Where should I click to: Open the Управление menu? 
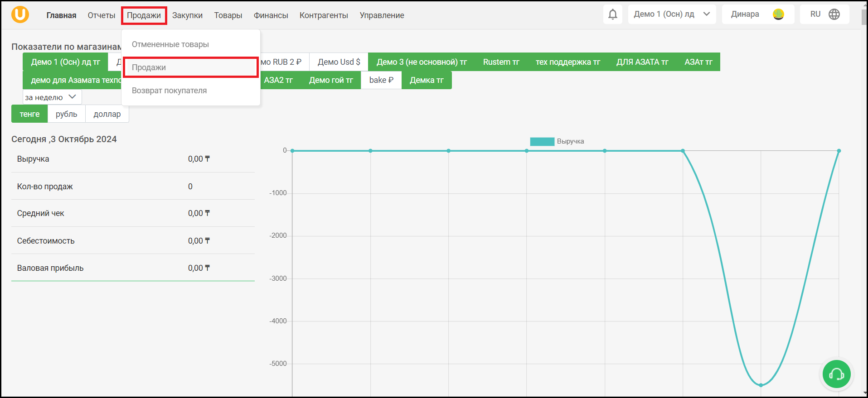pyautogui.click(x=382, y=15)
